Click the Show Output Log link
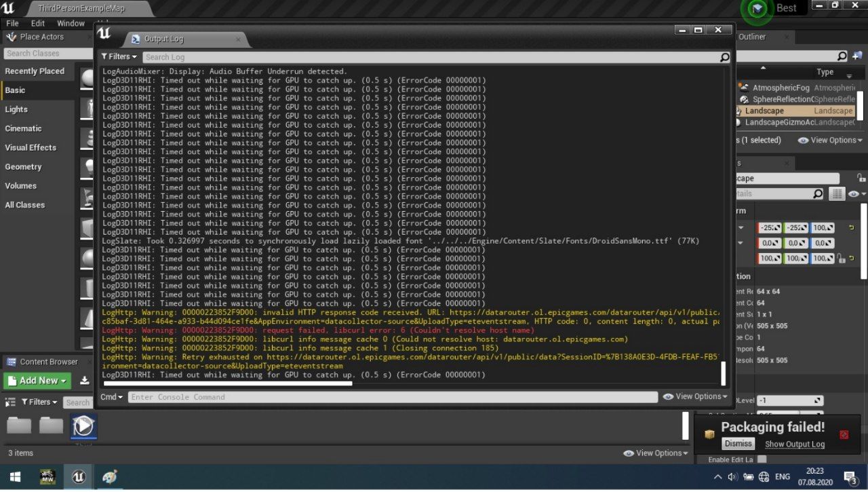Viewport: 868px width, 492px height. [795, 444]
